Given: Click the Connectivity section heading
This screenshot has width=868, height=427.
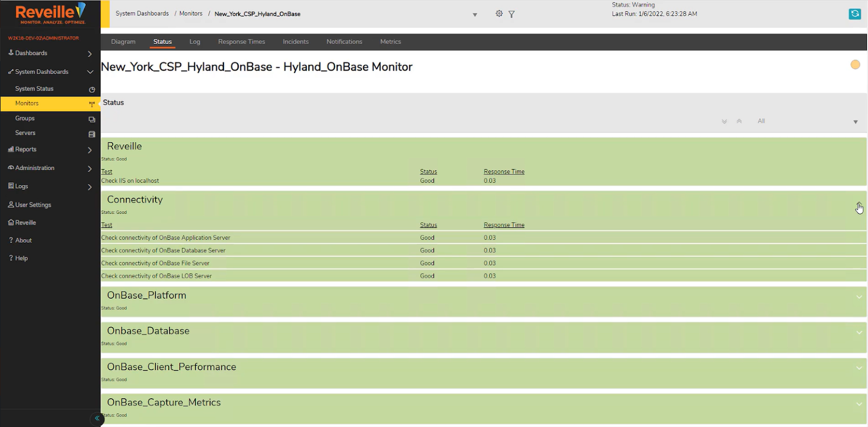Looking at the screenshot, I should pyautogui.click(x=135, y=199).
